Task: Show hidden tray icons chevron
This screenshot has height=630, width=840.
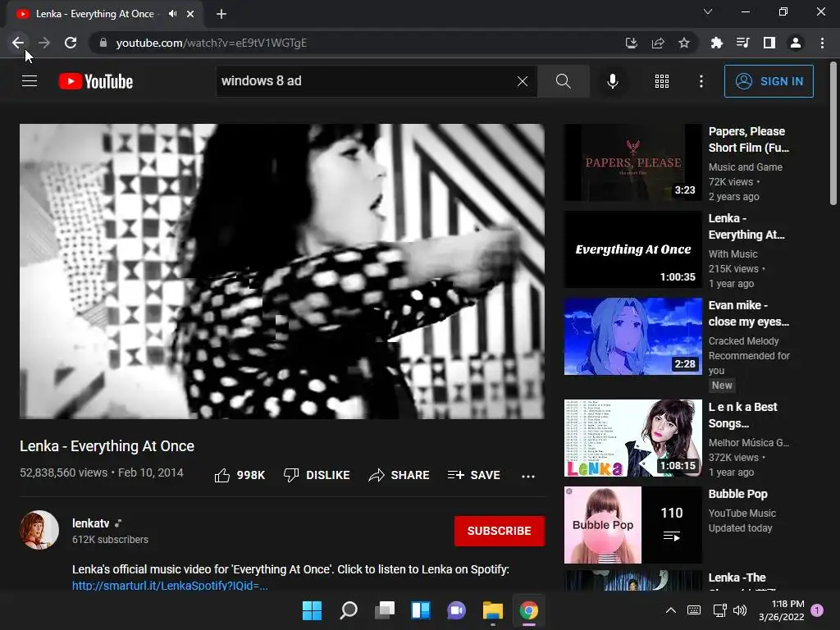Action: pyautogui.click(x=671, y=610)
